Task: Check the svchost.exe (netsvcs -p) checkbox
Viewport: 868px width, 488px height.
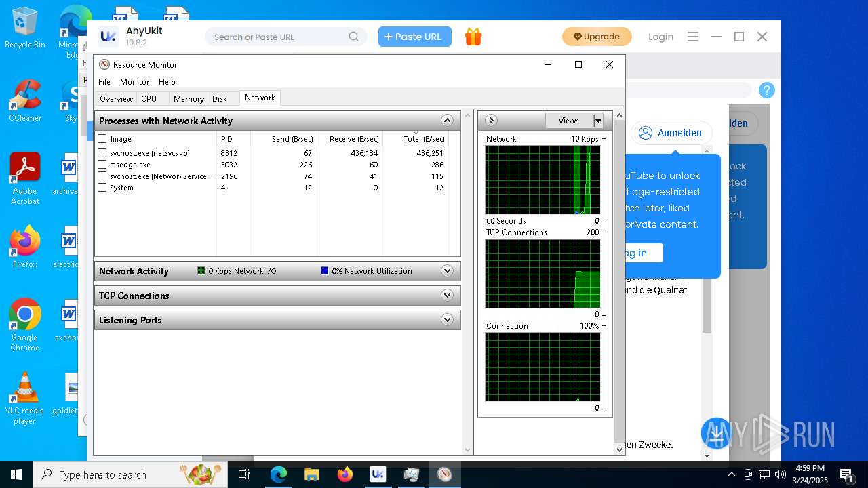Action: (x=102, y=153)
